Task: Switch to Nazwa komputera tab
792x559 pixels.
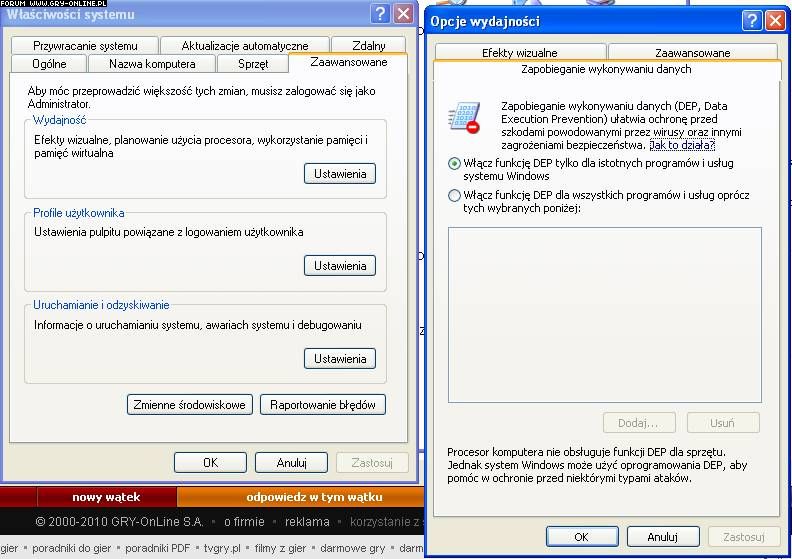Action: (x=154, y=64)
